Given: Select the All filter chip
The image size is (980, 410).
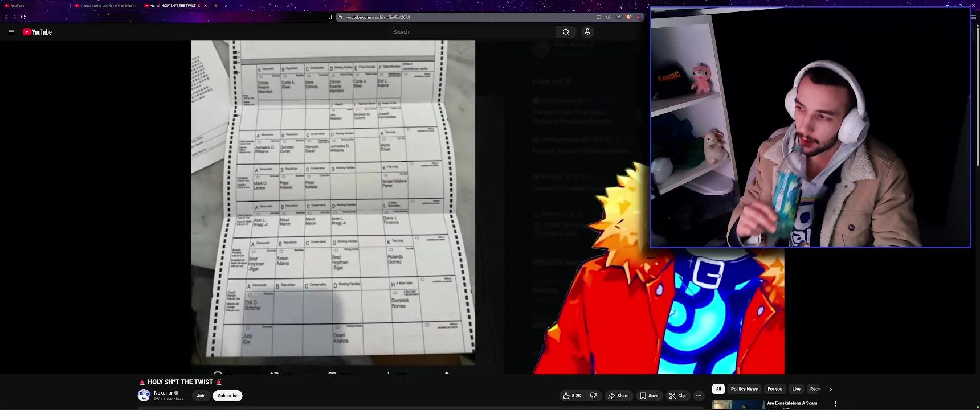Looking at the screenshot, I should click(718, 389).
